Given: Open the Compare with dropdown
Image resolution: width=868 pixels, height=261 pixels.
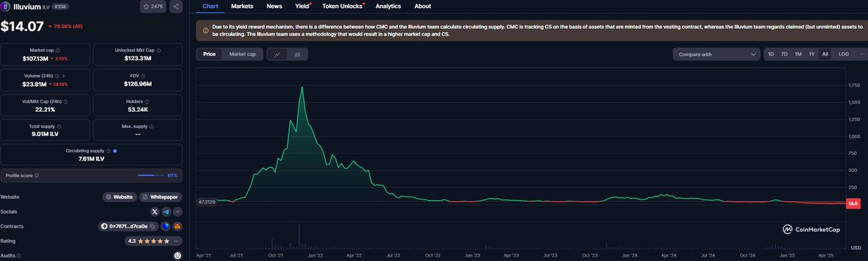Looking at the screenshot, I should click(716, 54).
